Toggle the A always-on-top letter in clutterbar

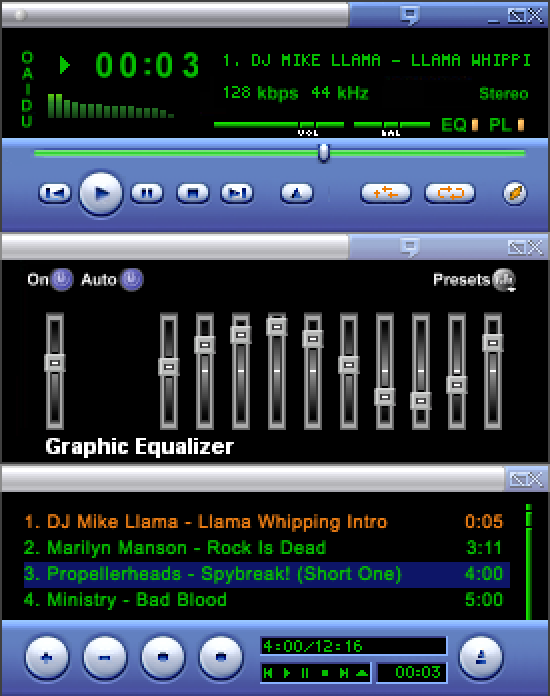(27, 73)
